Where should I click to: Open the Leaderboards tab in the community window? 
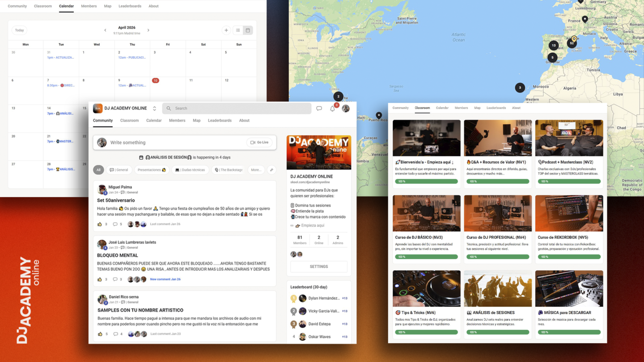tap(220, 120)
